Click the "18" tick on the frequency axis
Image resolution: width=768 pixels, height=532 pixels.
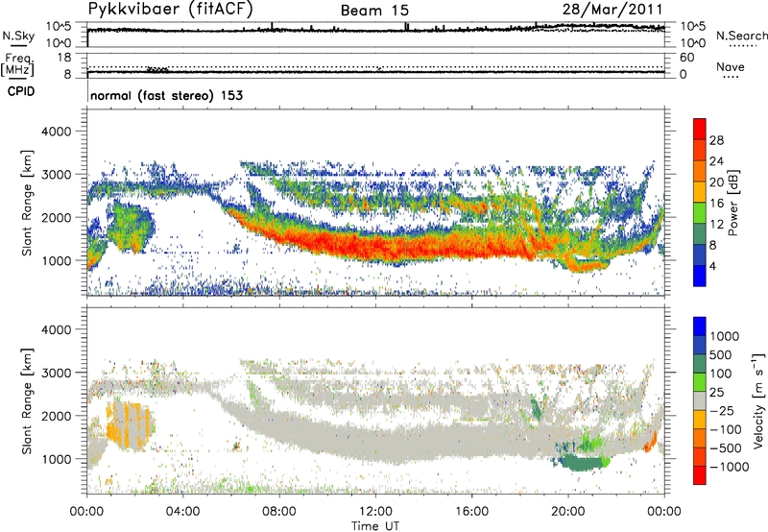(64, 58)
